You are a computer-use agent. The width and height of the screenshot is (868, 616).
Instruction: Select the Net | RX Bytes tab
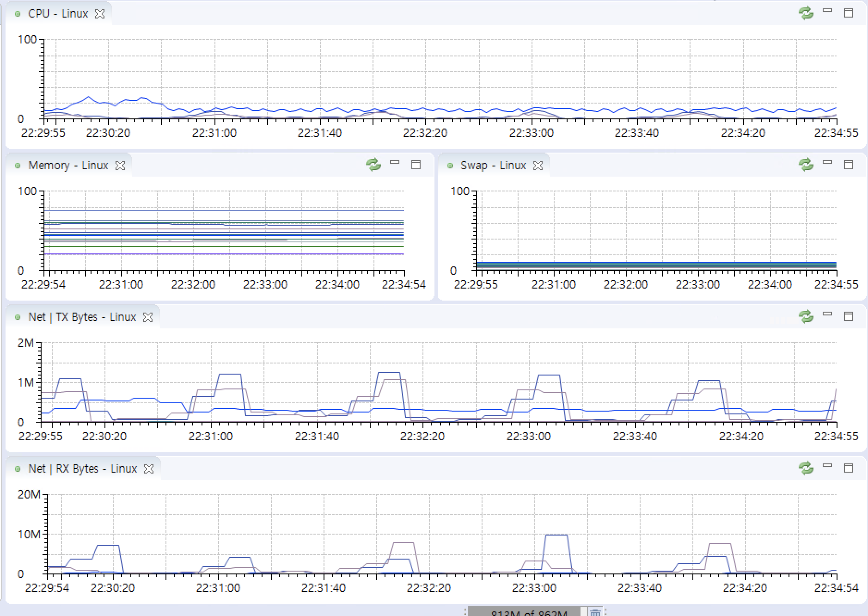83,469
